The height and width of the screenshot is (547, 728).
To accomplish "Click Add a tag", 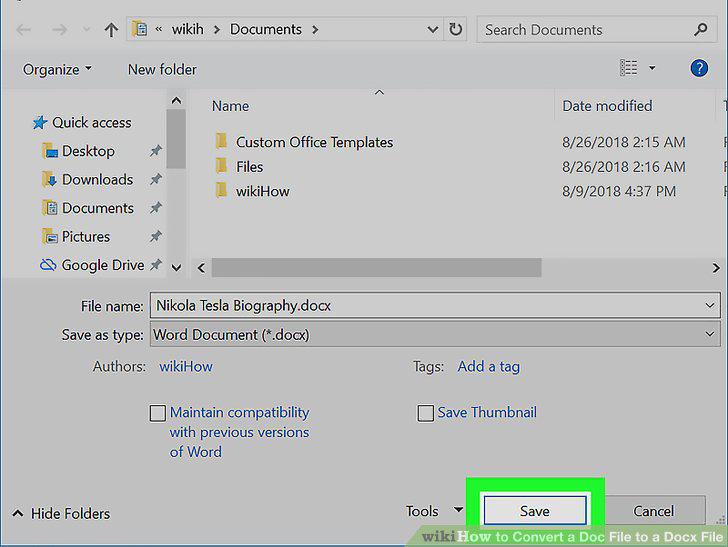I will pyautogui.click(x=488, y=366).
